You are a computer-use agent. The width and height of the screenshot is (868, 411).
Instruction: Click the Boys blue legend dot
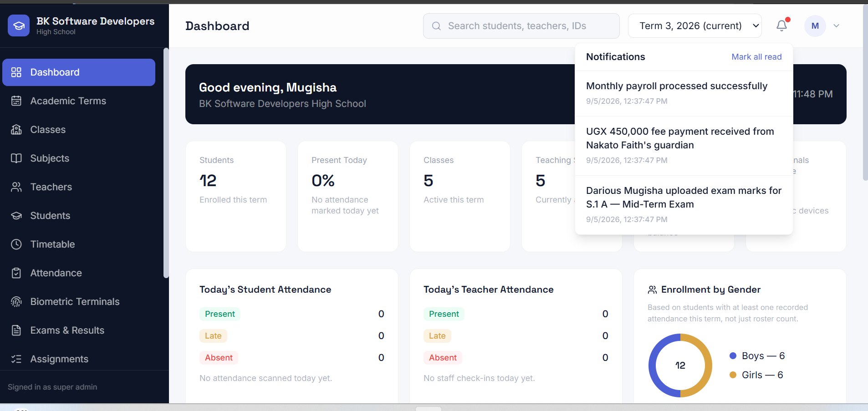[x=733, y=356]
